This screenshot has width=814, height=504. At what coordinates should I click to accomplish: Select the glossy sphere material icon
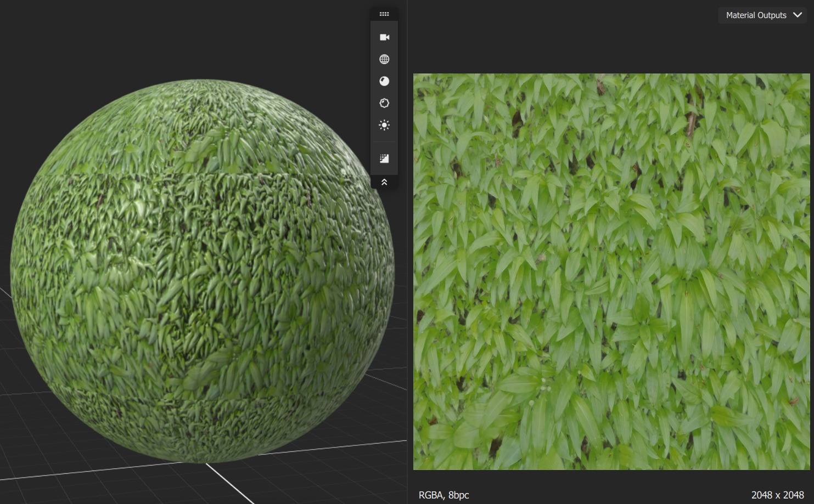384,81
